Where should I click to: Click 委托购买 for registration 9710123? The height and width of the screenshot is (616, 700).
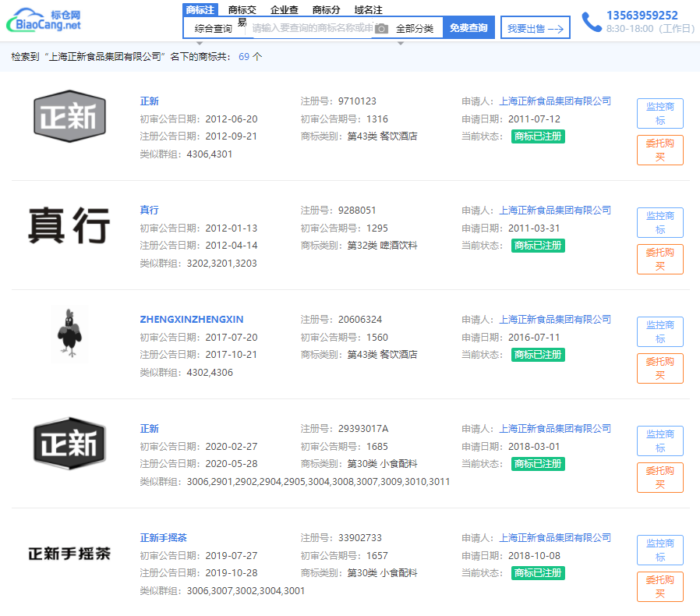(659, 150)
